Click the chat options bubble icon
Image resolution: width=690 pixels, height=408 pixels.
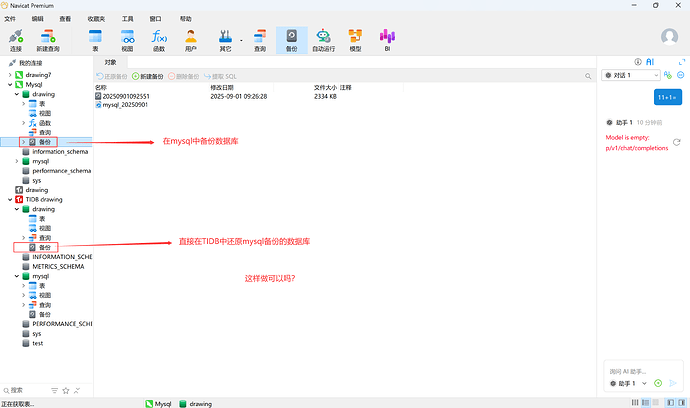pos(680,75)
